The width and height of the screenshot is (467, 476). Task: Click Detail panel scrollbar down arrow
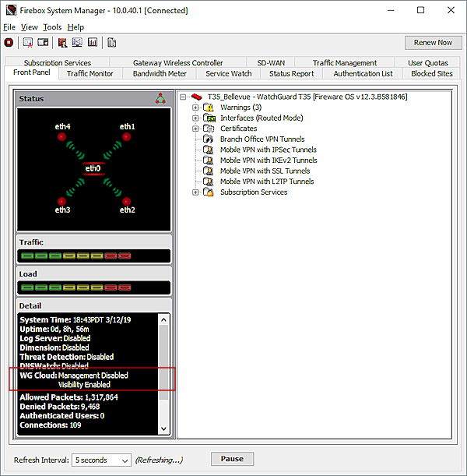pos(163,429)
